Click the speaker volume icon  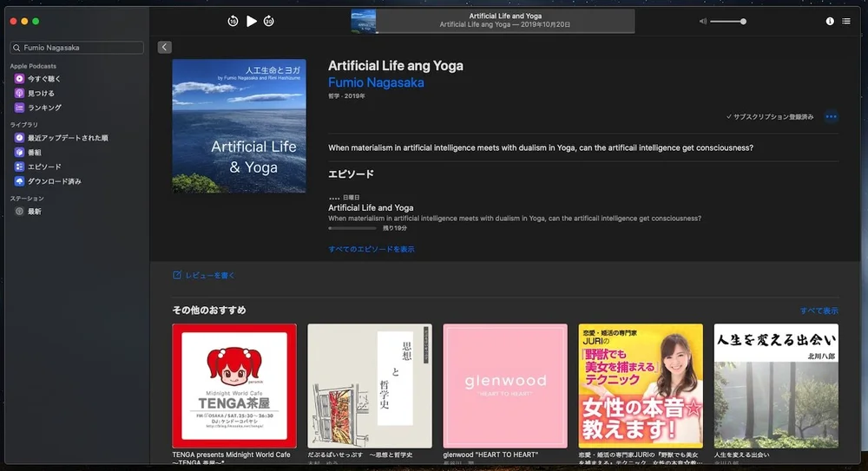702,22
